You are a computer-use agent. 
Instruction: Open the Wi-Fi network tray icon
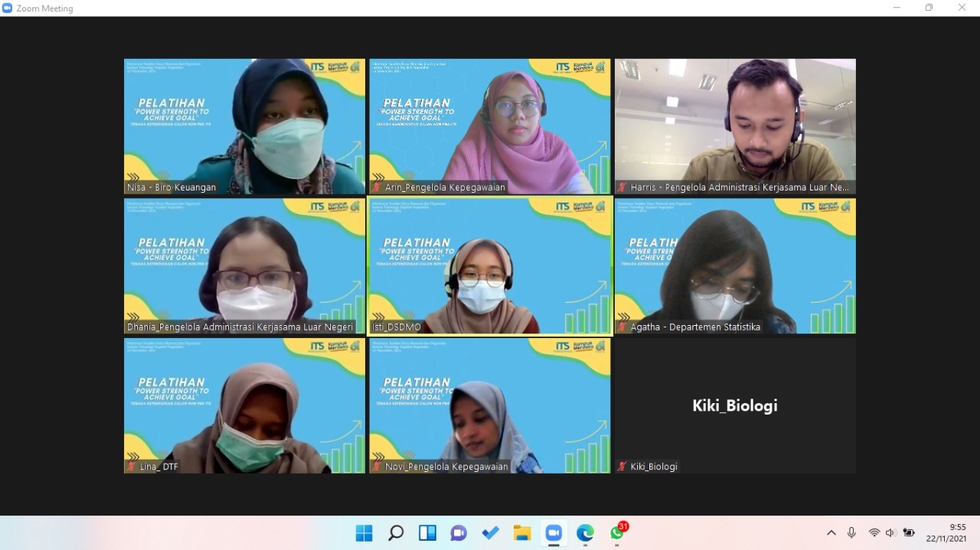pos(874,533)
